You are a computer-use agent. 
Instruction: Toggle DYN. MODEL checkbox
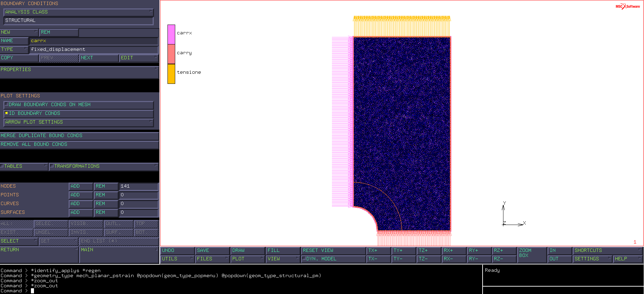(x=333, y=259)
